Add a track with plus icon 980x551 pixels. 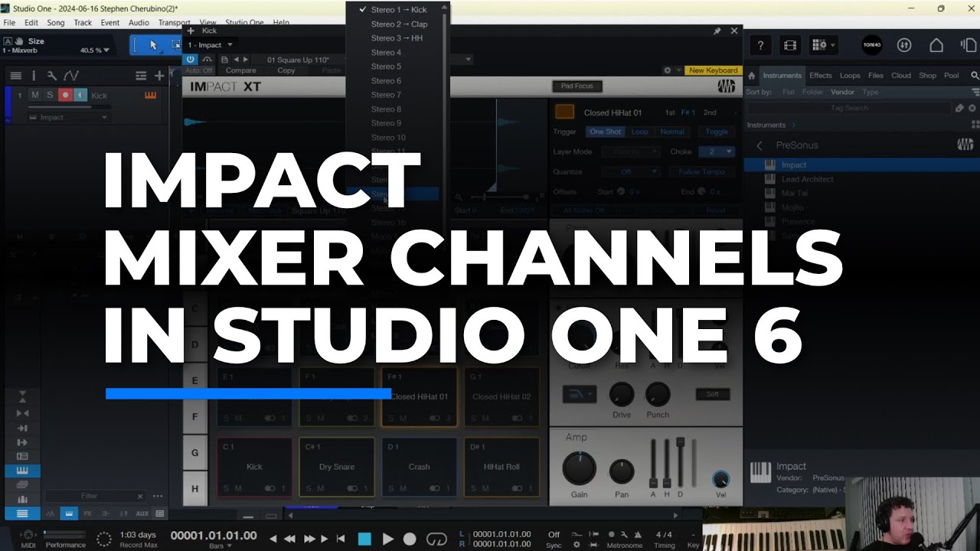pyautogui.click(x=159, y=76)
